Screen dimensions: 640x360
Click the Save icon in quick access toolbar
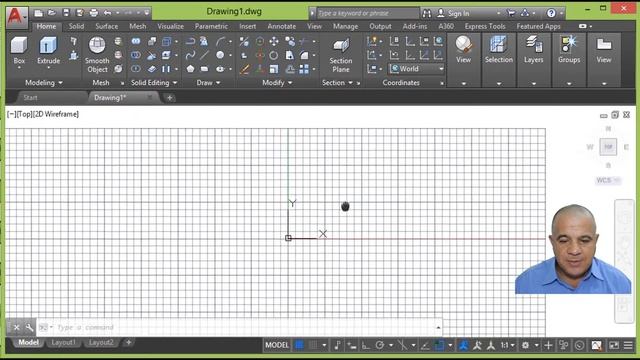66,13
